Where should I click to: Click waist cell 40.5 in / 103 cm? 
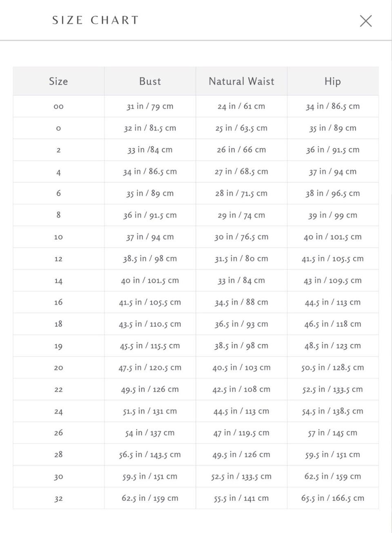click(x=241, y=368)
